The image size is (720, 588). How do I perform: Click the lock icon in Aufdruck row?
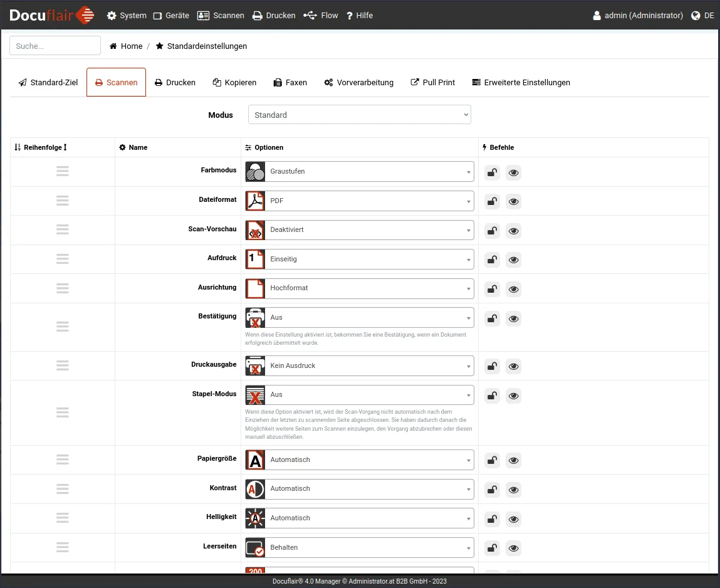coord(493,260)
